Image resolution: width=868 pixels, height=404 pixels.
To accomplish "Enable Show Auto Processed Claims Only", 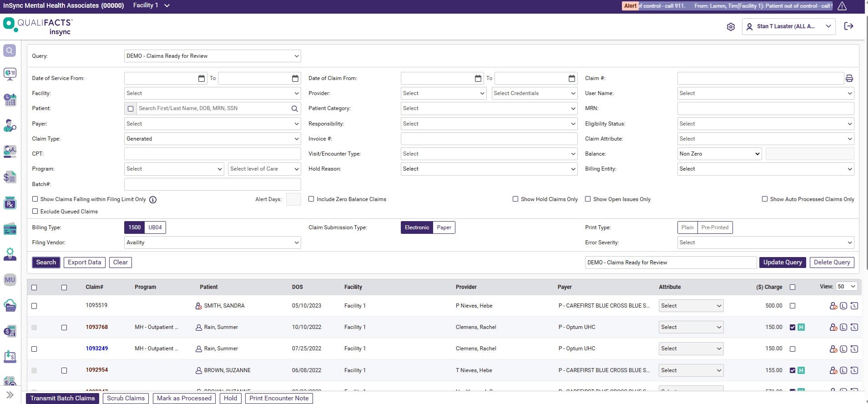I will click(x=765, y=199).
